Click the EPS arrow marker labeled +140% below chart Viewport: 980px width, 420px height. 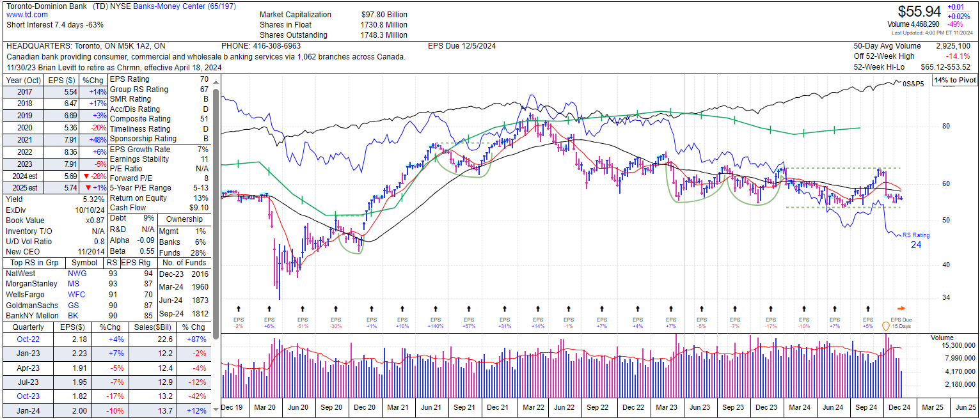tap(436, 308)
